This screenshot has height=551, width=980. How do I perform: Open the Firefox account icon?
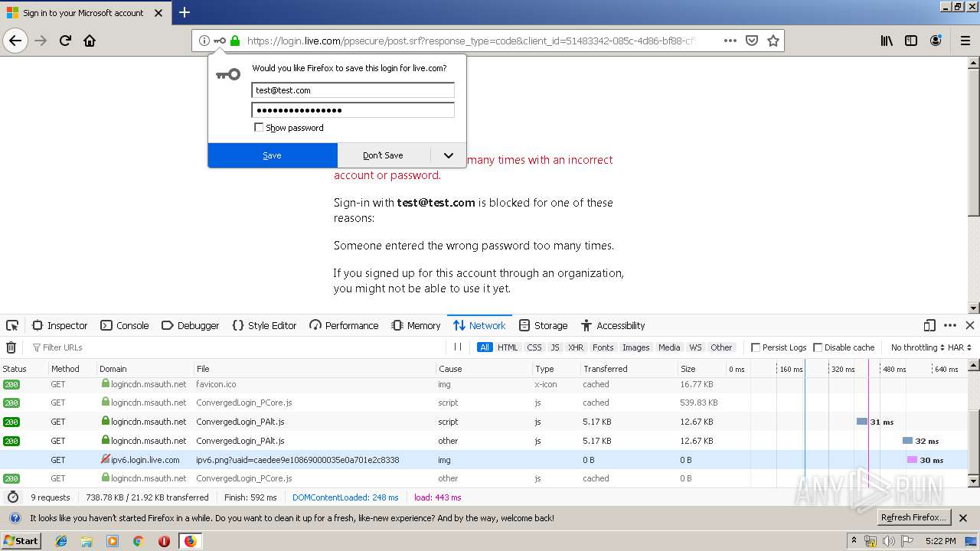[x=936, y=41]
